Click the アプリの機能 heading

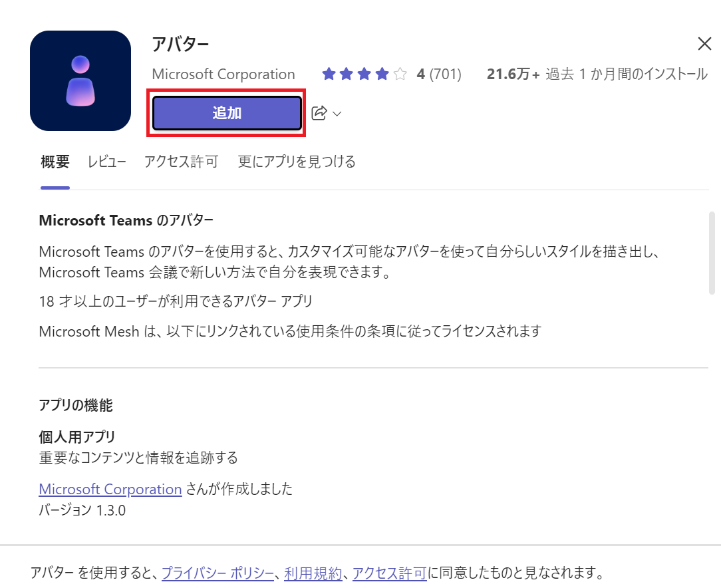click(x=76, y=406)
